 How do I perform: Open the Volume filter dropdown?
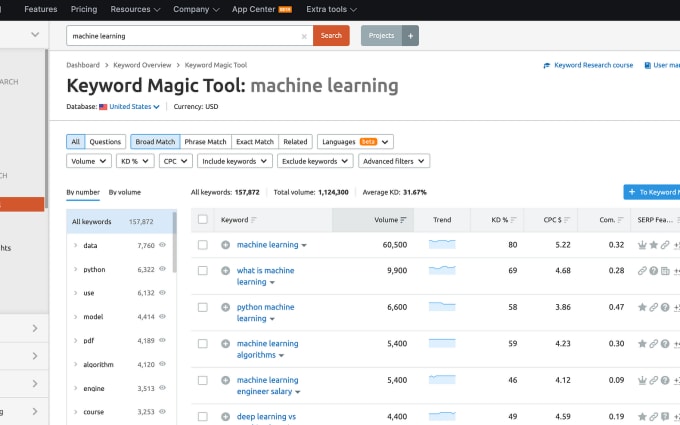pyautogui.click(x=89, y=161)
